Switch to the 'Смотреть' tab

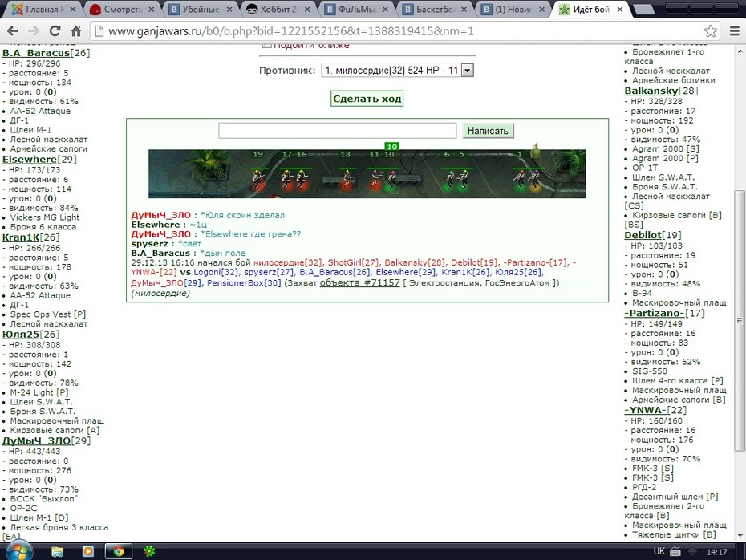[x=123, y=9]
